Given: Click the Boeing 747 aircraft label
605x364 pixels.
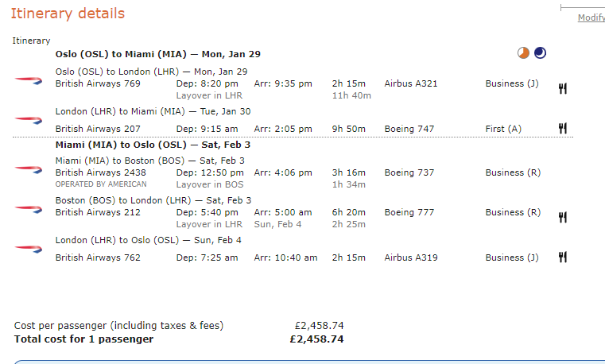Looking at the screenshot, I should tap(409, 129).
